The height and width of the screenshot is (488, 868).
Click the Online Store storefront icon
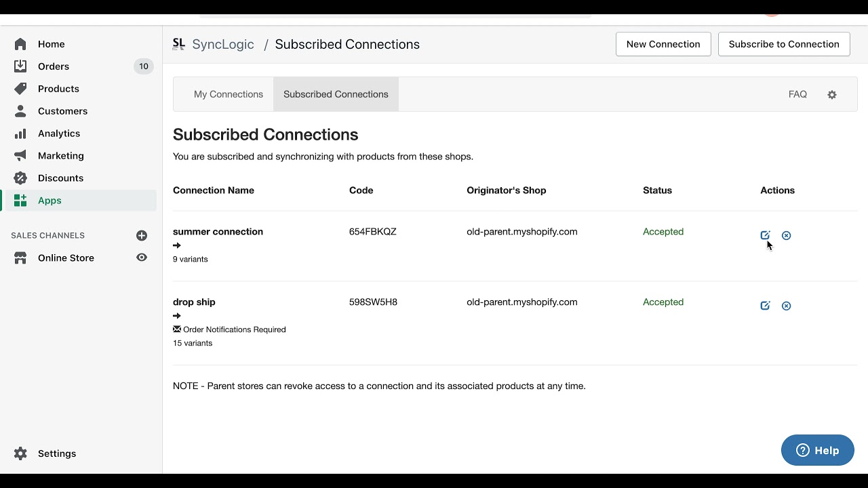(x=20, y=258)
